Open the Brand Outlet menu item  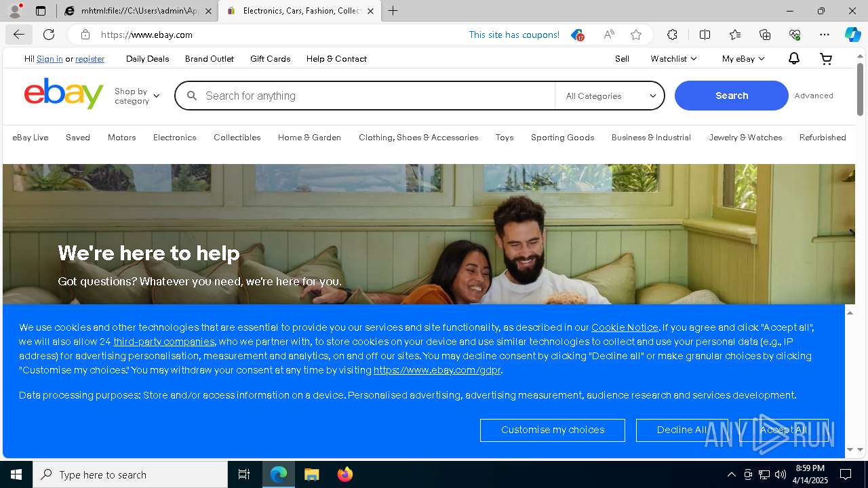point(210,59)
